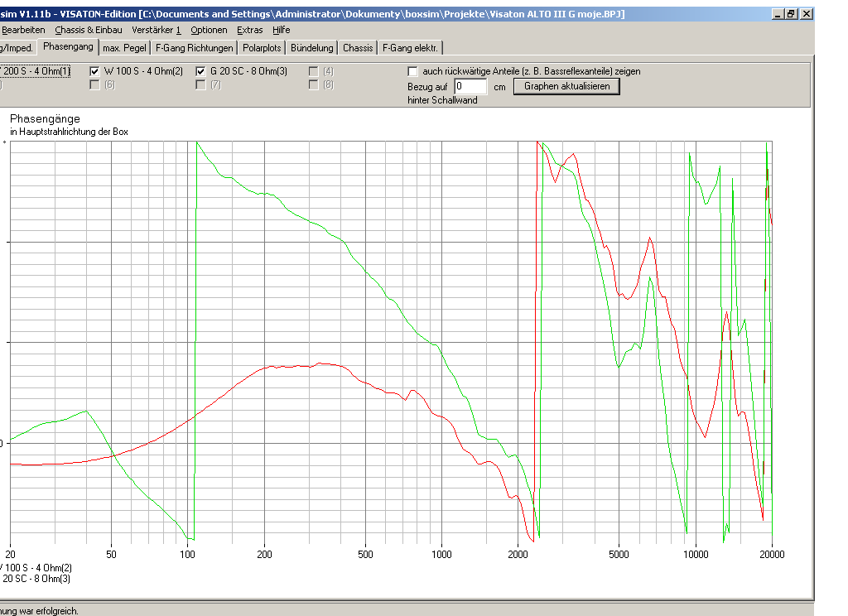Open the Bearbeiten menu
Viewport: 848px width, 616px height.
tap(23, 31)
